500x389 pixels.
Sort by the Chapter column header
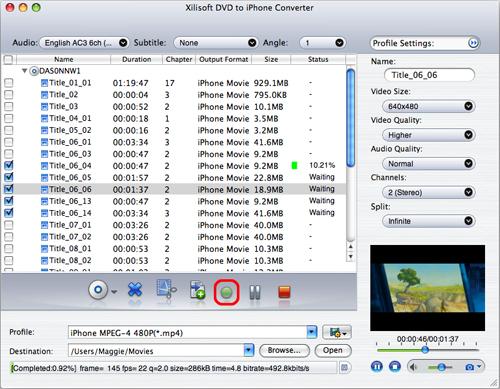(179, 59)
